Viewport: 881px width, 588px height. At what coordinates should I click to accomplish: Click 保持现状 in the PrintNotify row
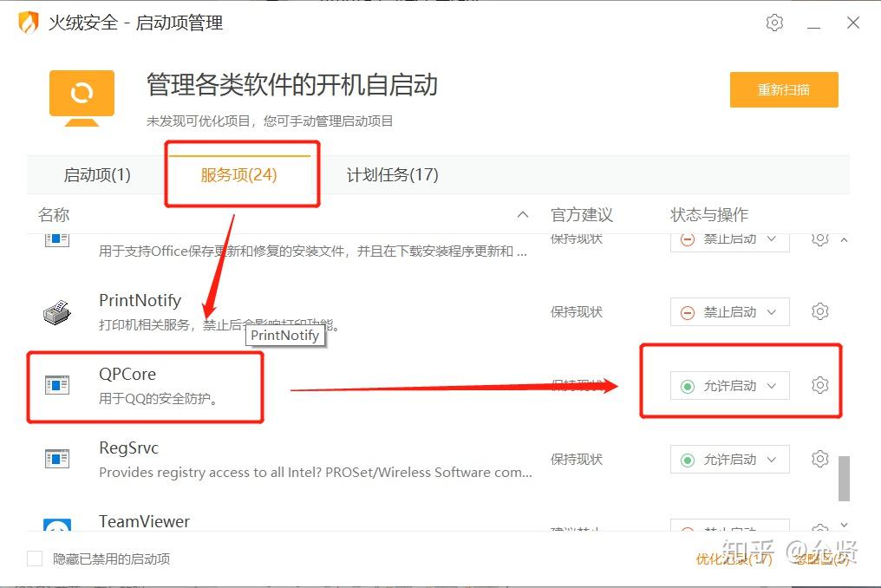click(577, 311)
